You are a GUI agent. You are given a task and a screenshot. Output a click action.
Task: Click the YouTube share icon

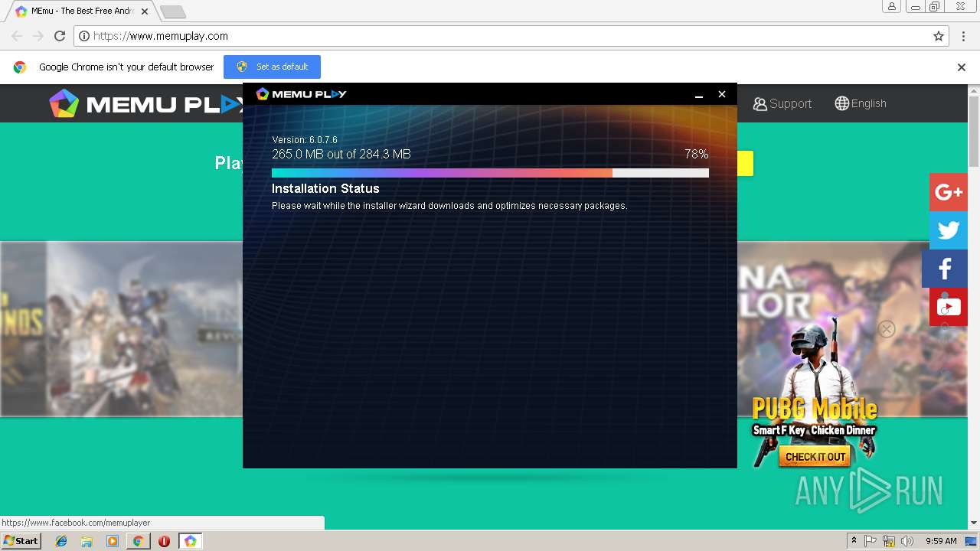coord(949,307)
